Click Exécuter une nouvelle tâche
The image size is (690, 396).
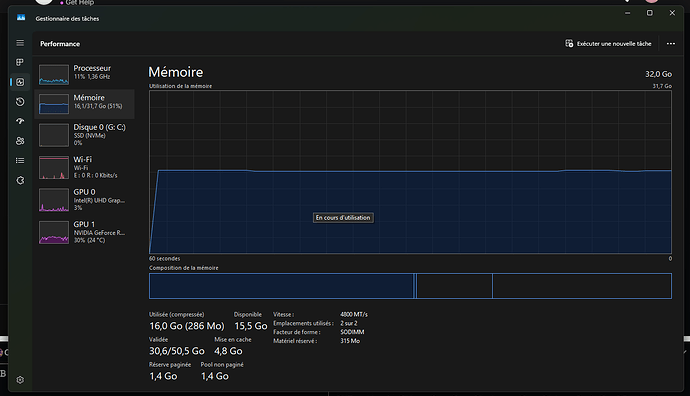point(608,44)
